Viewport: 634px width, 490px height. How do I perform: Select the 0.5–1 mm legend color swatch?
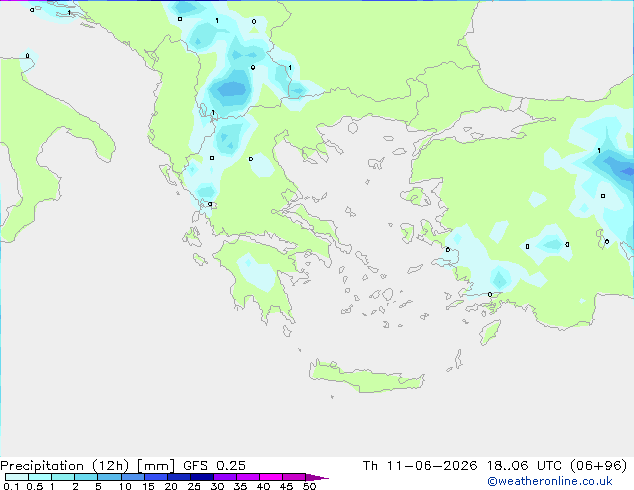coord(40,477)
